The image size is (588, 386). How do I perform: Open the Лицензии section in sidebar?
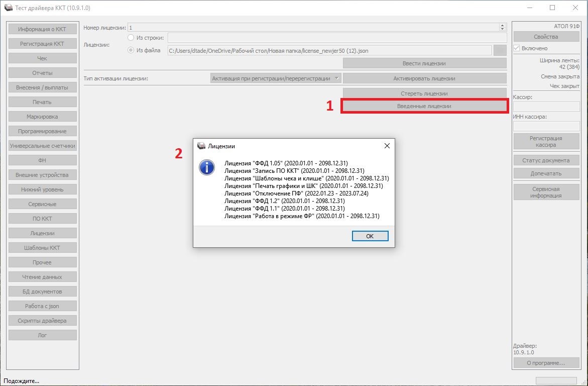point(43,233)
